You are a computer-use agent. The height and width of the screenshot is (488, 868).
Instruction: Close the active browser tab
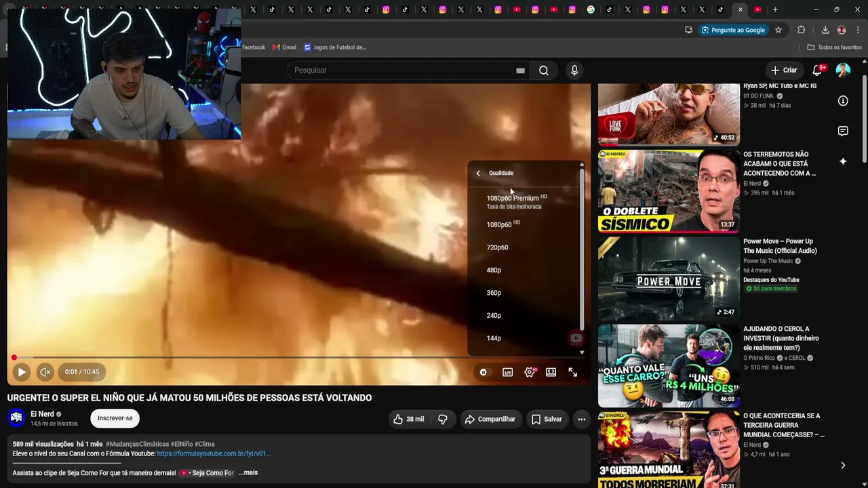[x=740, y=9]
